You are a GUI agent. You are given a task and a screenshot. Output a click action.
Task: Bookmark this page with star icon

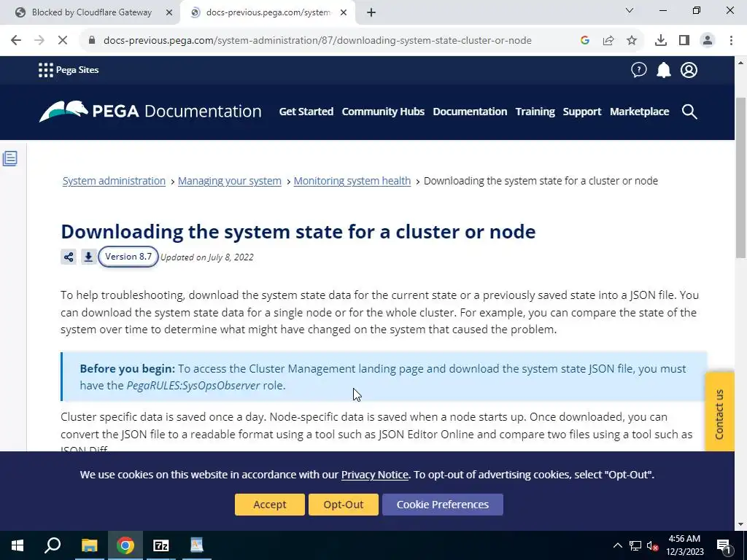(x=632, y=41)
